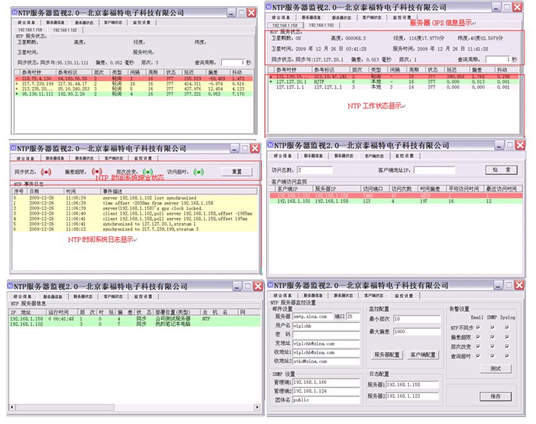
Task: Click right scroll arrow in NTP服务器信息 window
Action: click(x=257, y=407)
